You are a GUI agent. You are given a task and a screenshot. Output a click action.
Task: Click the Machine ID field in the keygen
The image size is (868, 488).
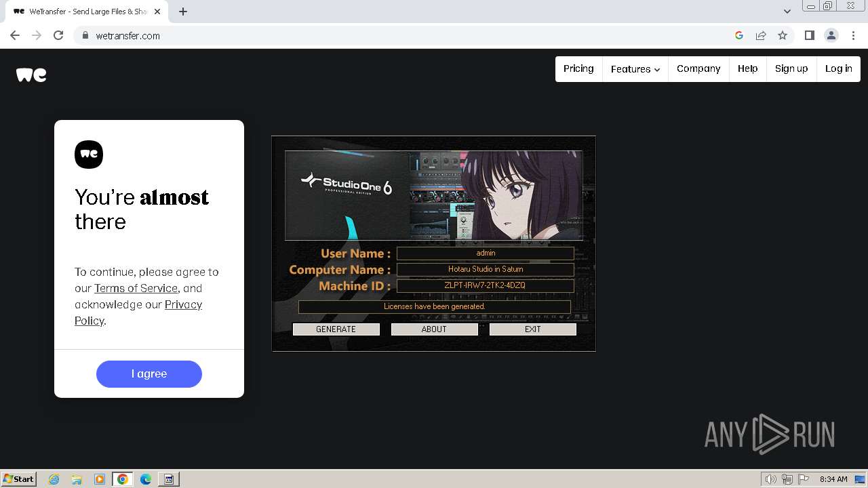pos(486,285)
